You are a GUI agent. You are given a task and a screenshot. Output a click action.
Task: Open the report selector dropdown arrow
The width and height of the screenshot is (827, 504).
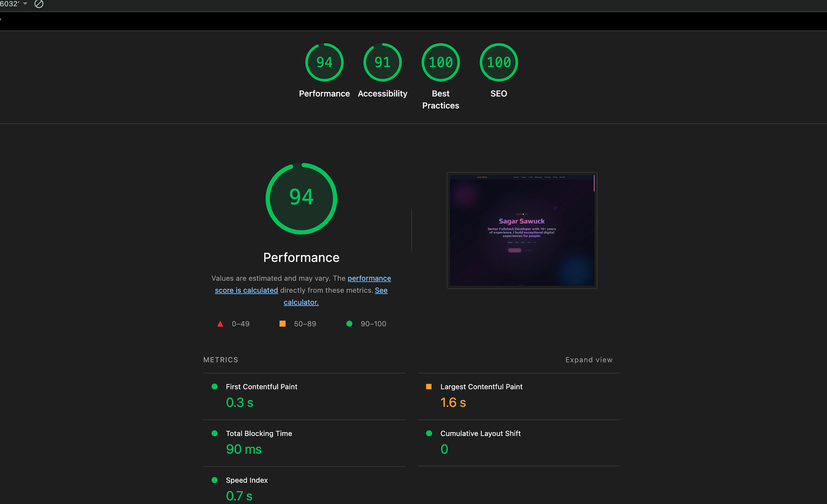pyautogui.click(x=25, y=4)
